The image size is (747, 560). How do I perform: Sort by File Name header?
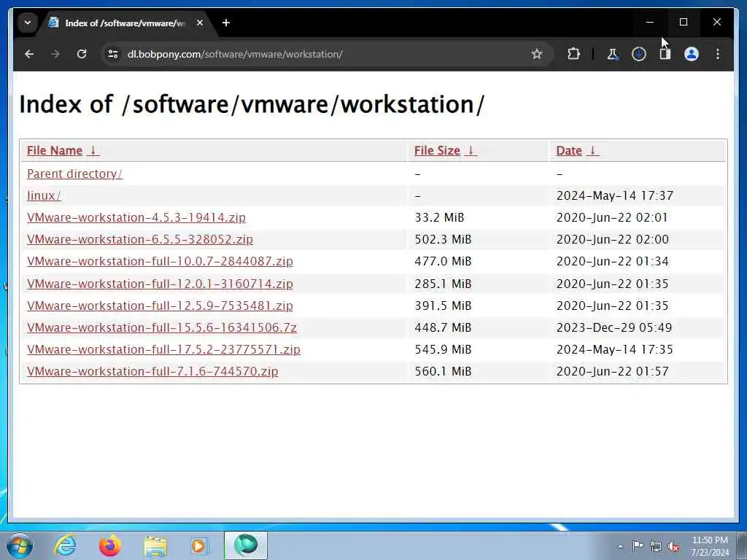54,150
